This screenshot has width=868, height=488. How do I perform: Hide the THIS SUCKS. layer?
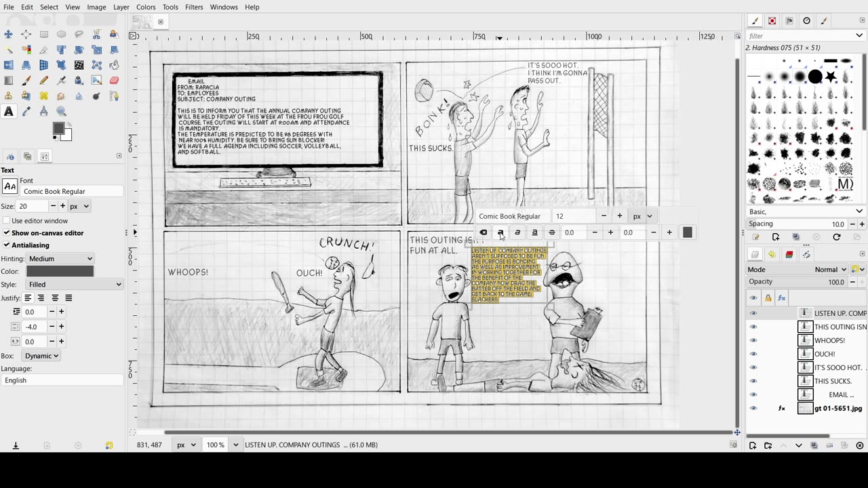[x=753, y=381]
